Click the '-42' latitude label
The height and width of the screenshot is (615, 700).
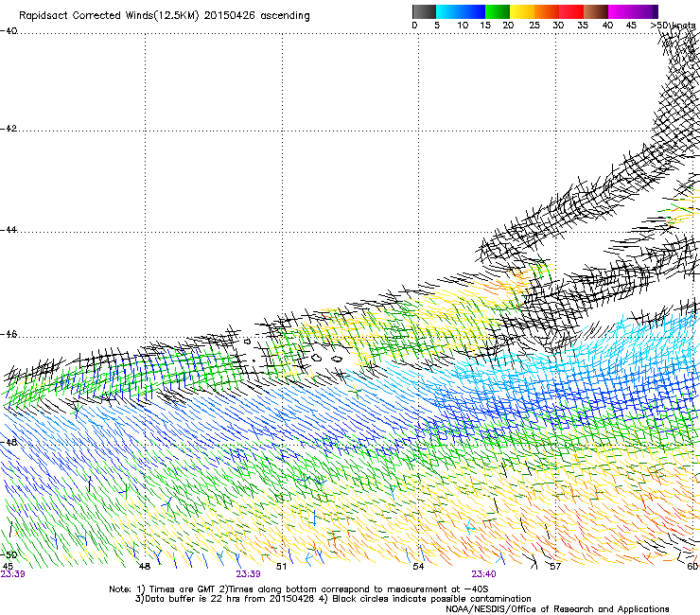tap(9, 128)
